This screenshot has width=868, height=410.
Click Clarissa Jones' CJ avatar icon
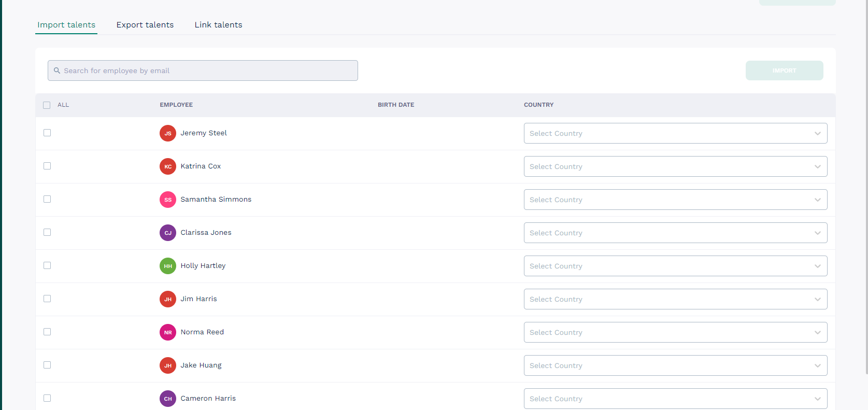[168, 233]
